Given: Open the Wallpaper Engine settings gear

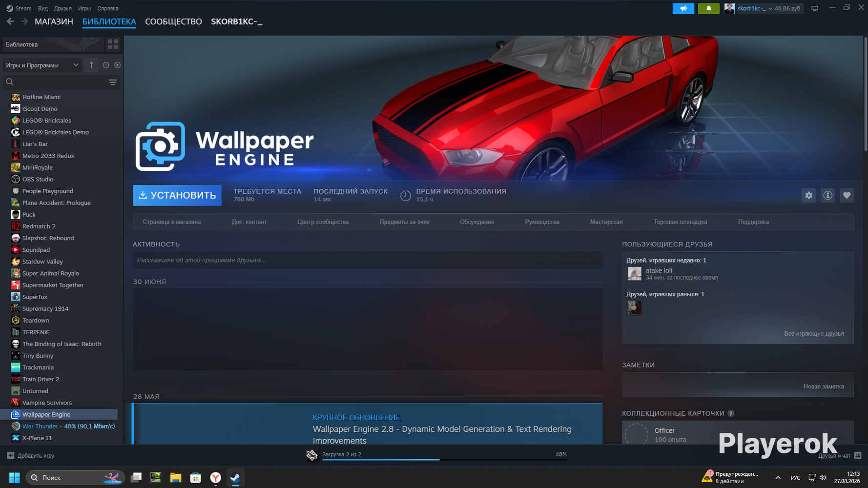Looking at the screenshot, I should click(808, 195).
